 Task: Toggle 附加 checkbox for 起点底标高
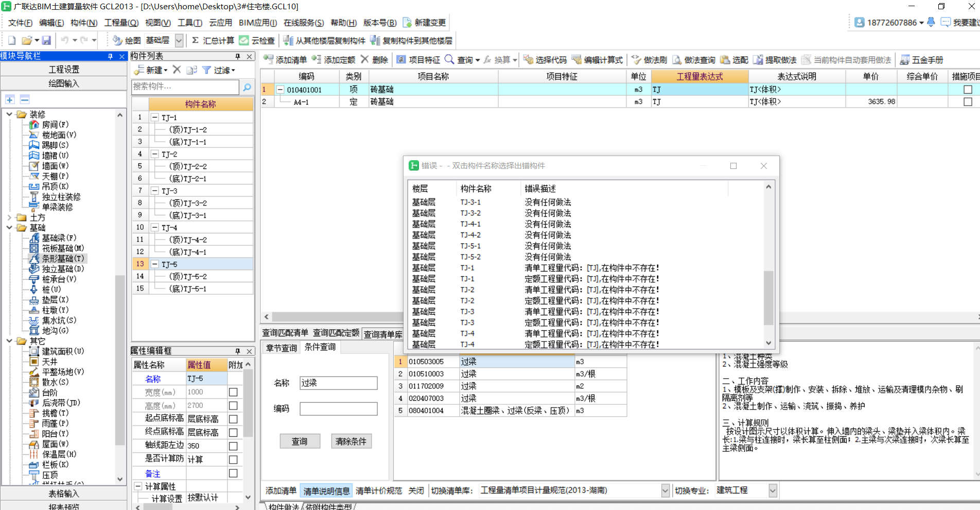[x=233, y=419]
